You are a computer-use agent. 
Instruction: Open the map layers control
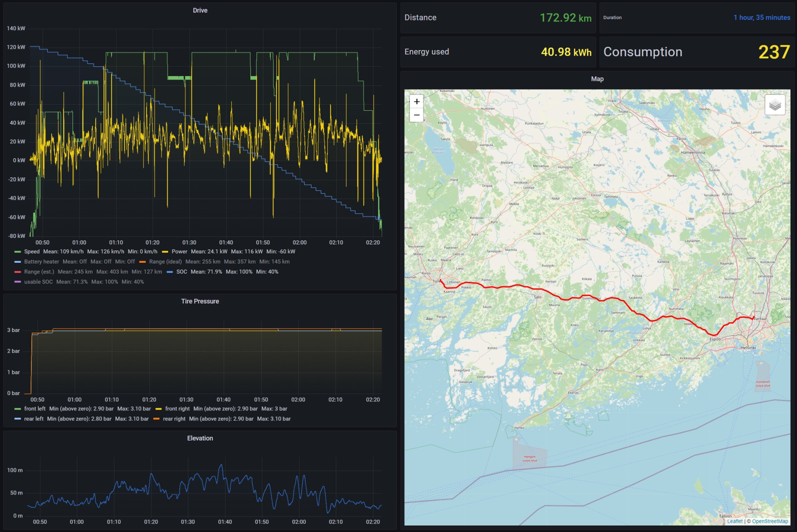(775, 105)
